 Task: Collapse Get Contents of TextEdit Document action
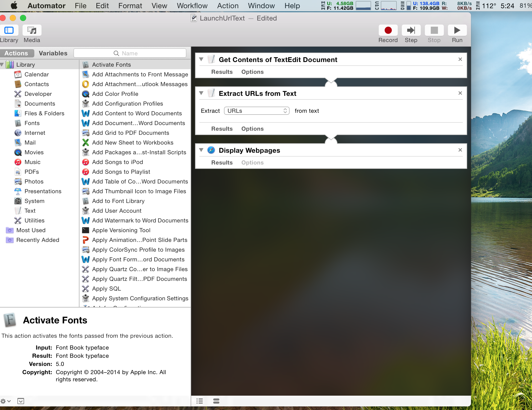point(201,59)
